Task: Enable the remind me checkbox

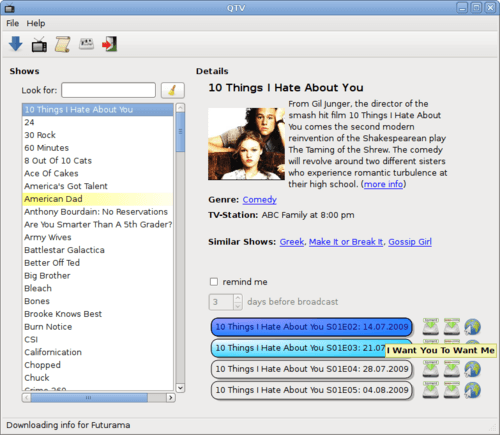Action: point(214,282)
